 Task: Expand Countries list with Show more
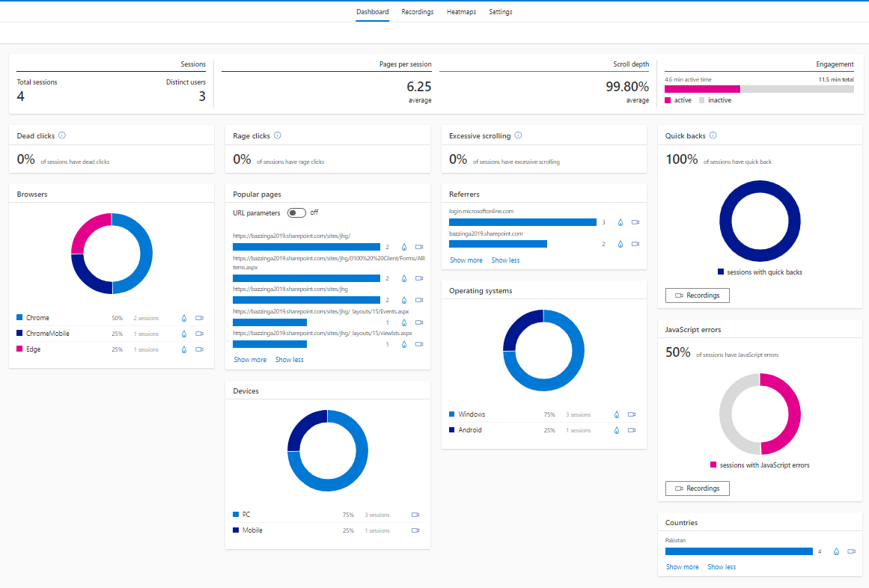[682, 567]
